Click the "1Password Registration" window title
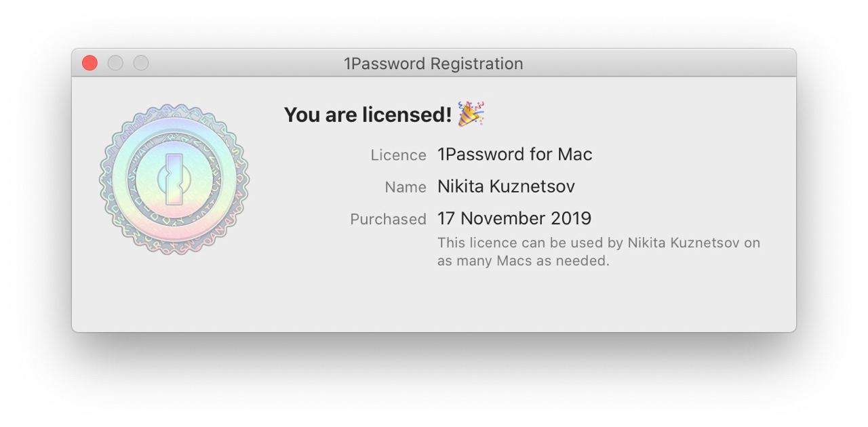This screenshot has height=427, width=868. pos(433,64)
